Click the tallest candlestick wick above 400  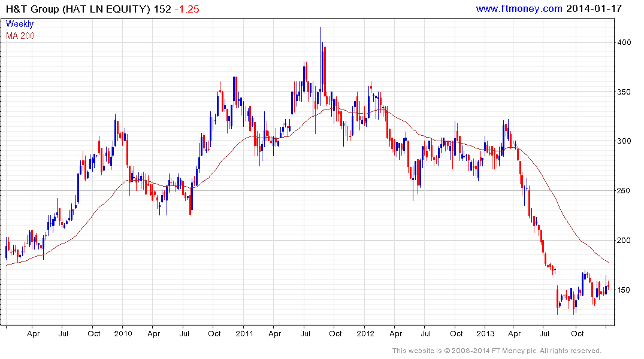pos(320,37)
